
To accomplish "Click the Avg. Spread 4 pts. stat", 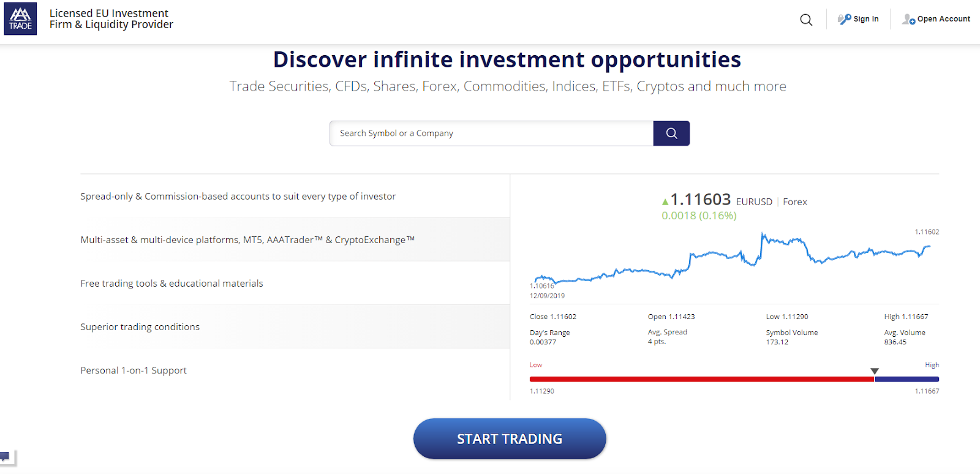I will pyautogui.click(x=668, y=337).
